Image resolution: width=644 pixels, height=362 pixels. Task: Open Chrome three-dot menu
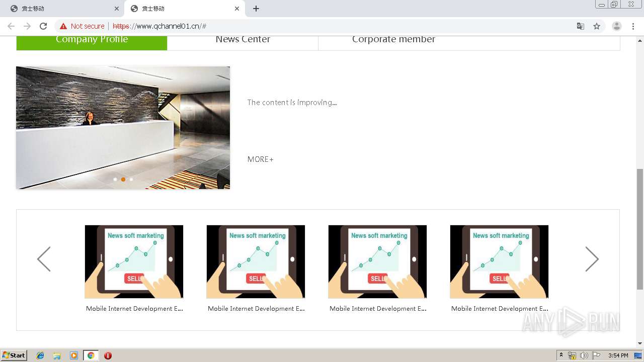coord(633,26)
